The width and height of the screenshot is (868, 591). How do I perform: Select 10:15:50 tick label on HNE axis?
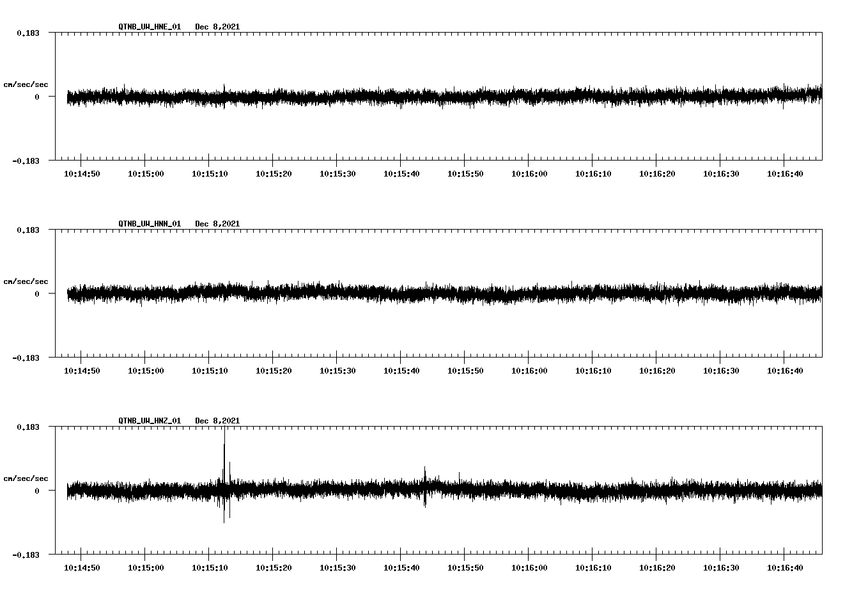[x=465, y=174]
